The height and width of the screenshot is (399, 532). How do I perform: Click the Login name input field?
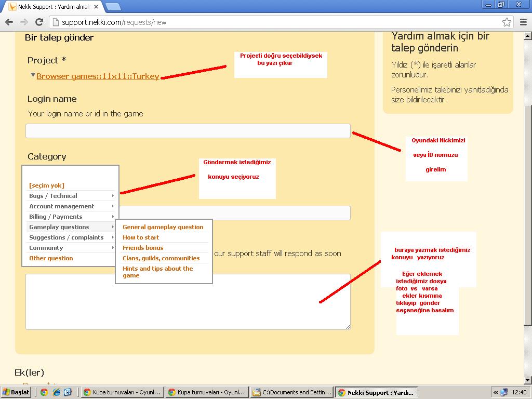tap(188, 131)
